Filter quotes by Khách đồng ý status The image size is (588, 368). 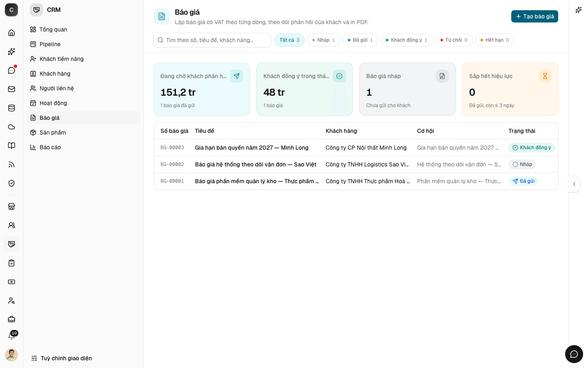[407, 40]
